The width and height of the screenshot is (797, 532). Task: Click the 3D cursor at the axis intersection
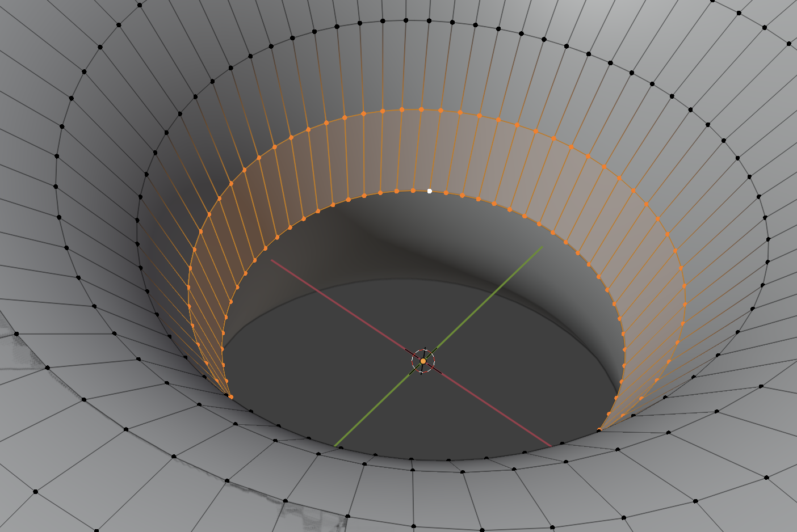point(423,361)
